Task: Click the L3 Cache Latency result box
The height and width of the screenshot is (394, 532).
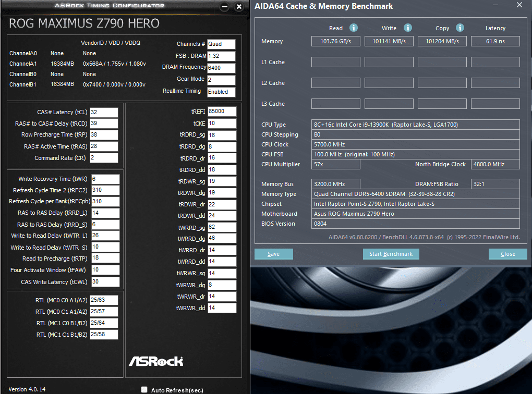Action: (x=495, y=104)
